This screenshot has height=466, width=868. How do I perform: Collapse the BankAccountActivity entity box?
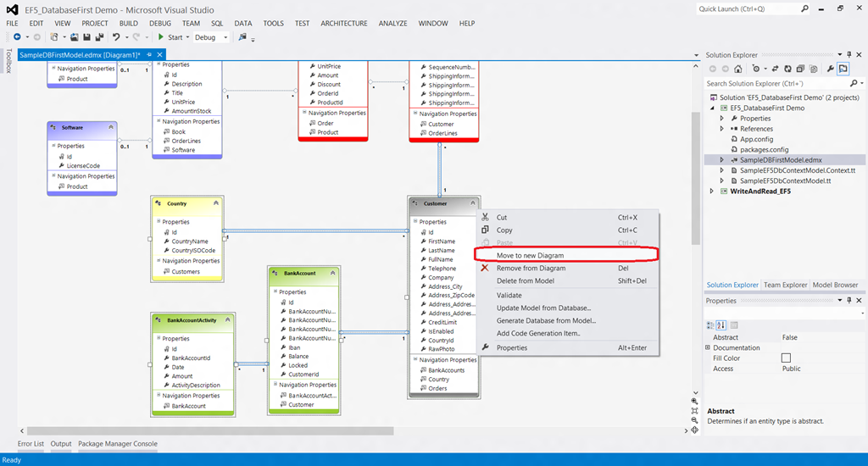click(x=227, y=320)
